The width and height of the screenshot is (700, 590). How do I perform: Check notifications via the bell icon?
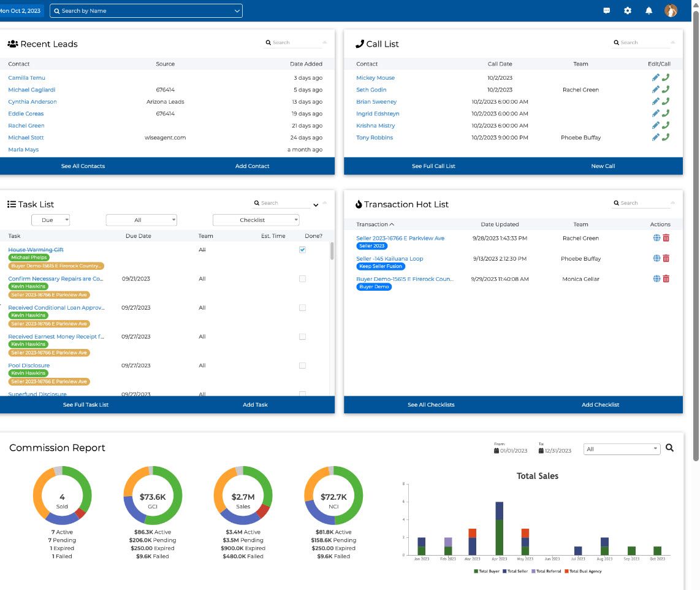click(x=648, y=10)
